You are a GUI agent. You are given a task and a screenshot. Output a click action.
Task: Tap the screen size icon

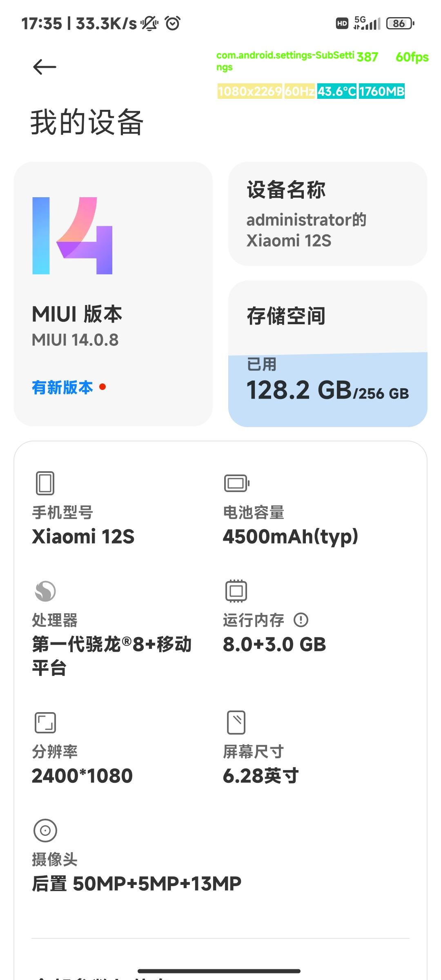click(x=236, y=722)
